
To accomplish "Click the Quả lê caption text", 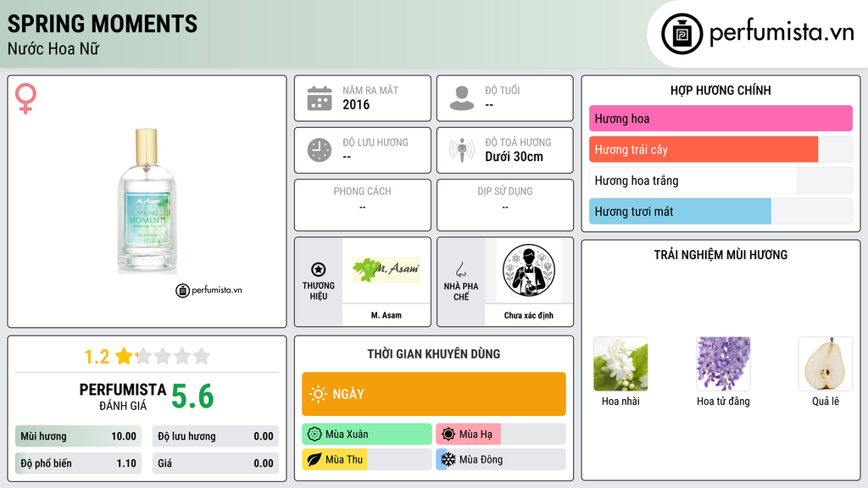I will coord(826,401).
